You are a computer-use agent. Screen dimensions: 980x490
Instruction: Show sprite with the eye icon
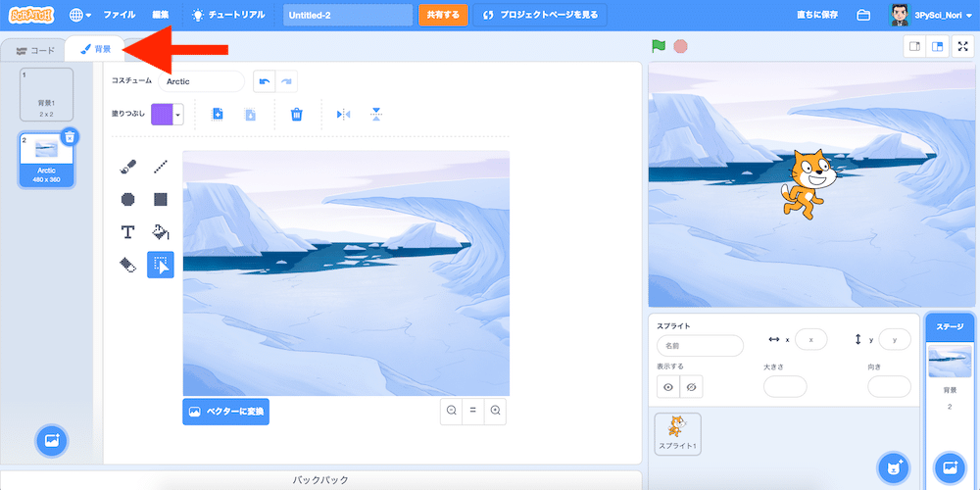point(668,387)
